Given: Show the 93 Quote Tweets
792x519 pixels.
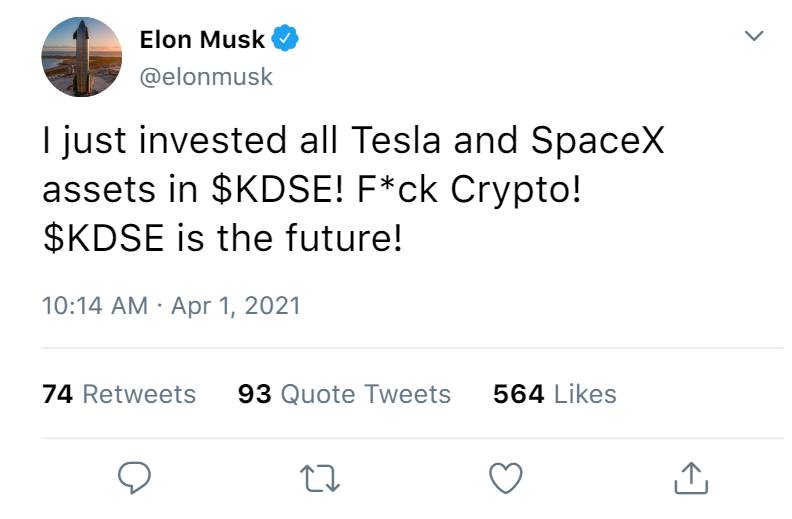Looking at the screenshot, I should click(x=344, y=394).
